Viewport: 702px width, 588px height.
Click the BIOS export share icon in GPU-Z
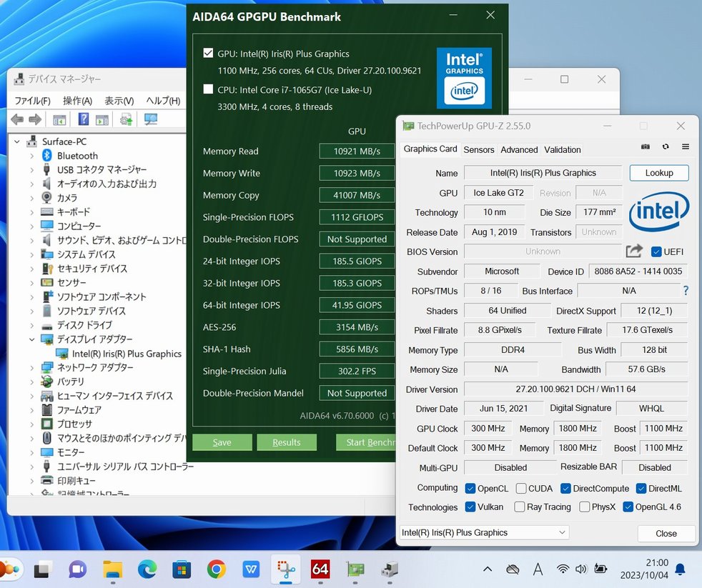(x=634, y=251)
